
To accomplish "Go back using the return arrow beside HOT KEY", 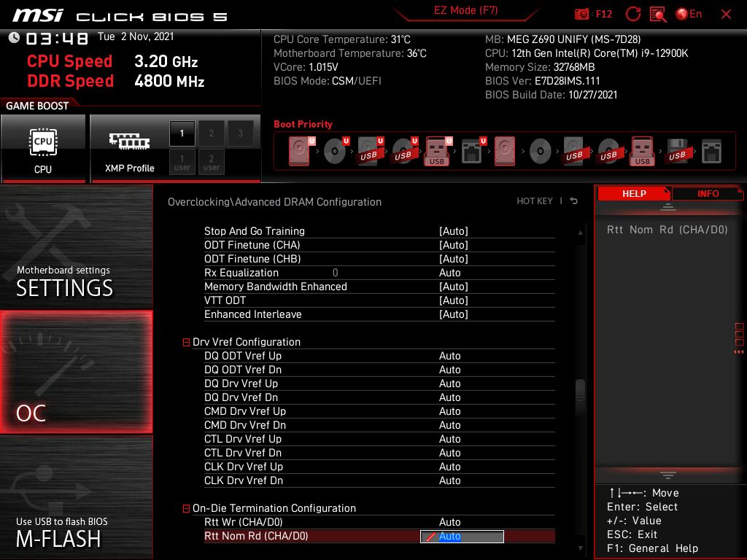I will pyautogui.click(x=574, y=201).
